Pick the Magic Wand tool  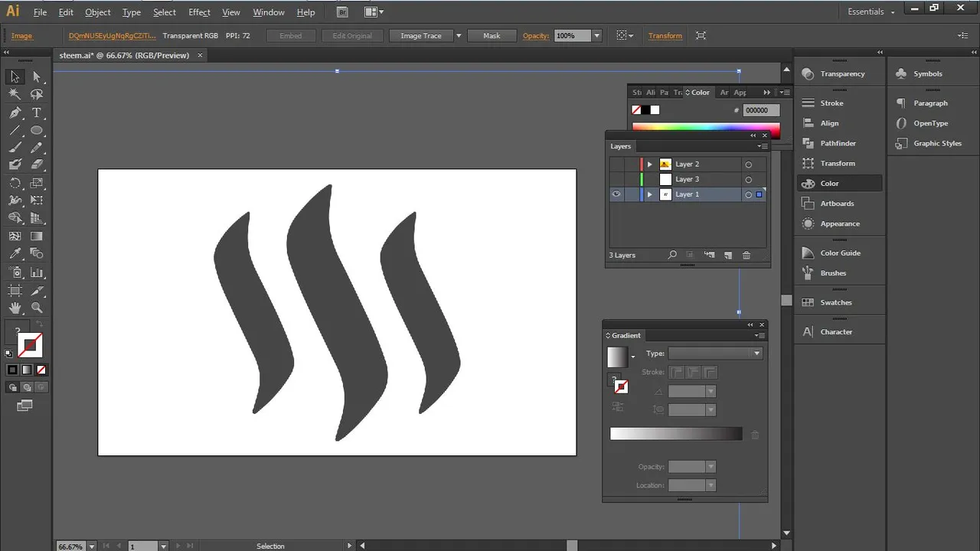15,94
